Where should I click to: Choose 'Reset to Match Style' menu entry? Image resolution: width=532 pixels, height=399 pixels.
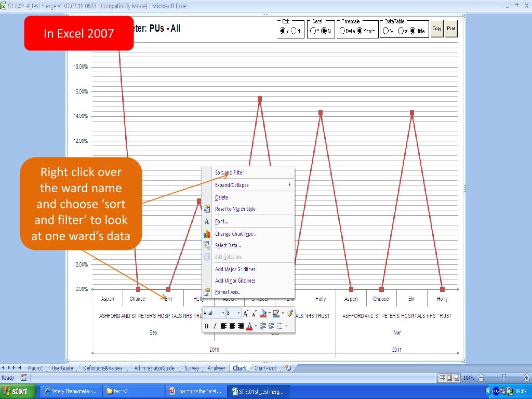[x=248, y=209]
